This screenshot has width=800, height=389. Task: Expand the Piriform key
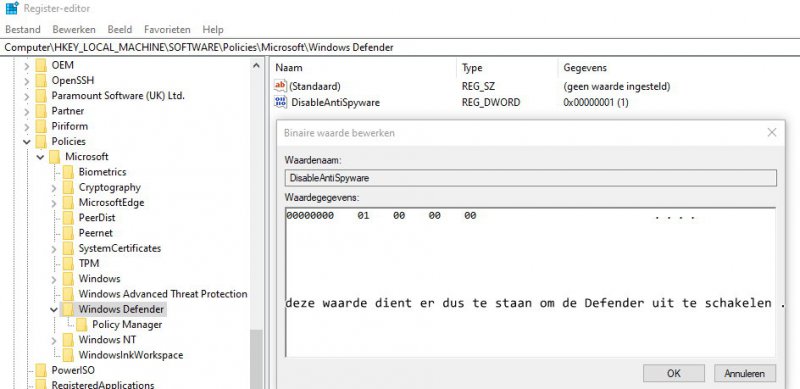pyautogui.click(x=27, y=127)
